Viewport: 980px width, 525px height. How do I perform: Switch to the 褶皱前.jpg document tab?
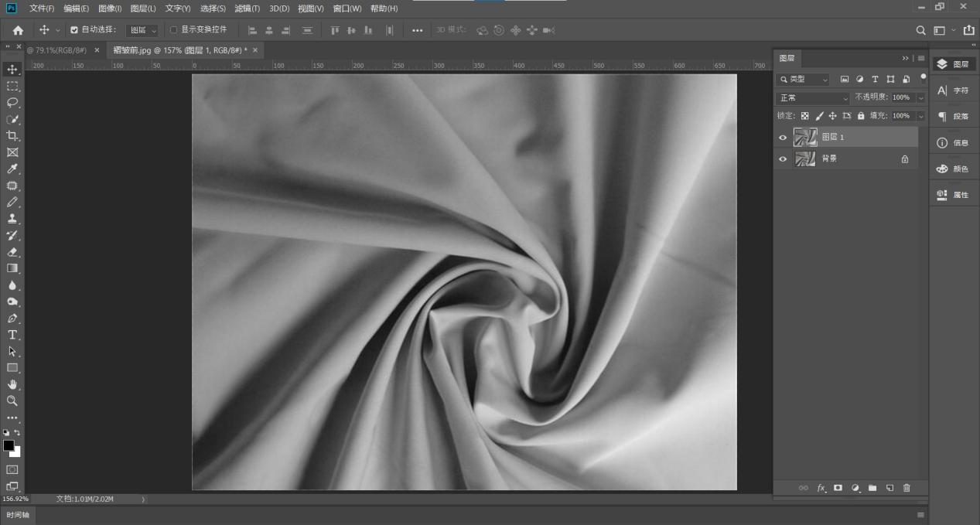180,50
